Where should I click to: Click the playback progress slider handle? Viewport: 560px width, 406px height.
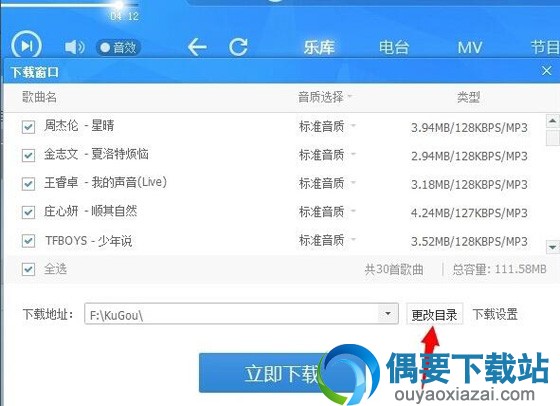(x=119, y=5)
